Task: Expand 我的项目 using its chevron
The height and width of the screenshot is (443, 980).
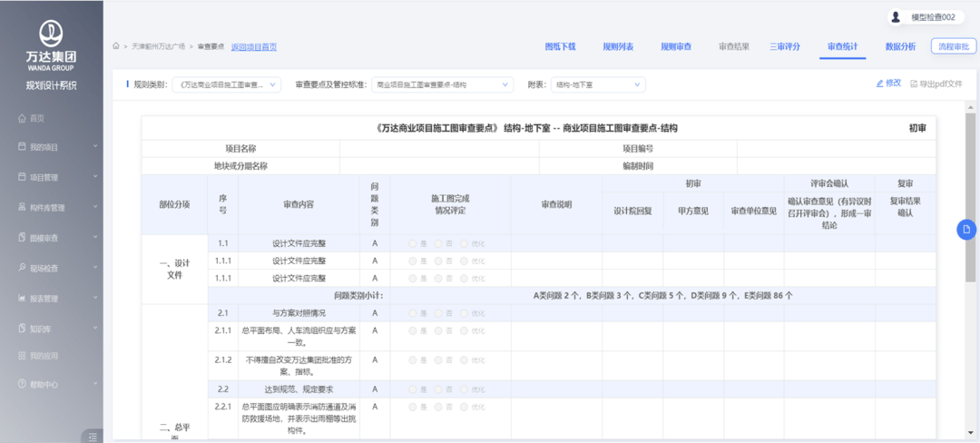Action: tap(95, 146)
